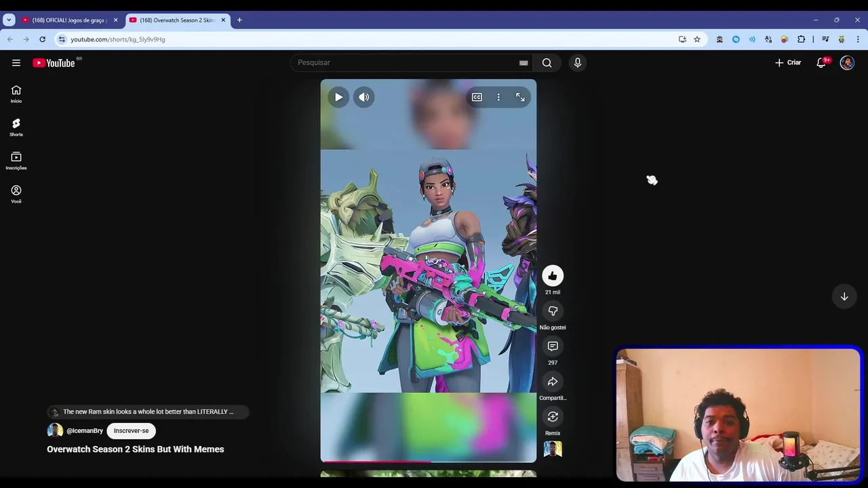The width and height of the screenshot is (868, 488).
Task: Subscribe with the Inscrever-se button
Action: (x=131, y=430)
